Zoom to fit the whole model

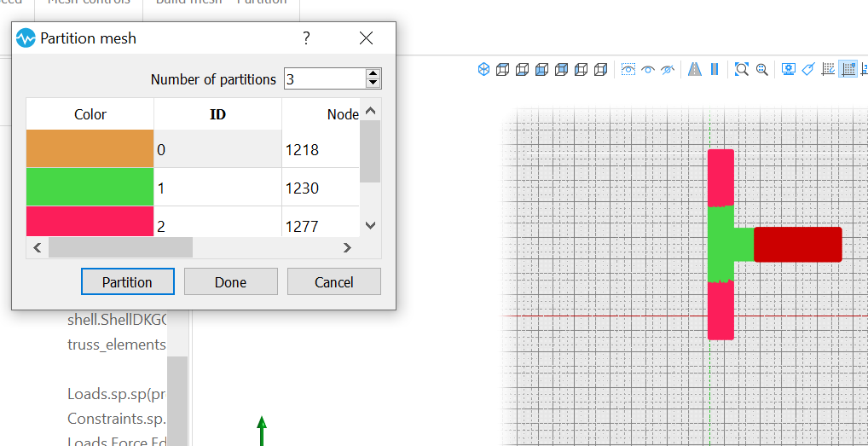[741, 69]
